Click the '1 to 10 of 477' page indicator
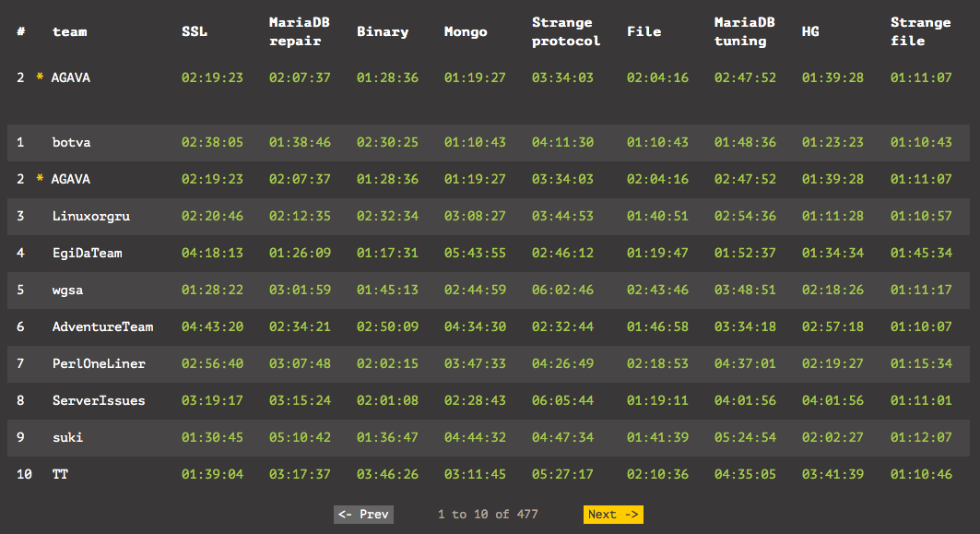 pyautogui.click(x=488, y=514)
